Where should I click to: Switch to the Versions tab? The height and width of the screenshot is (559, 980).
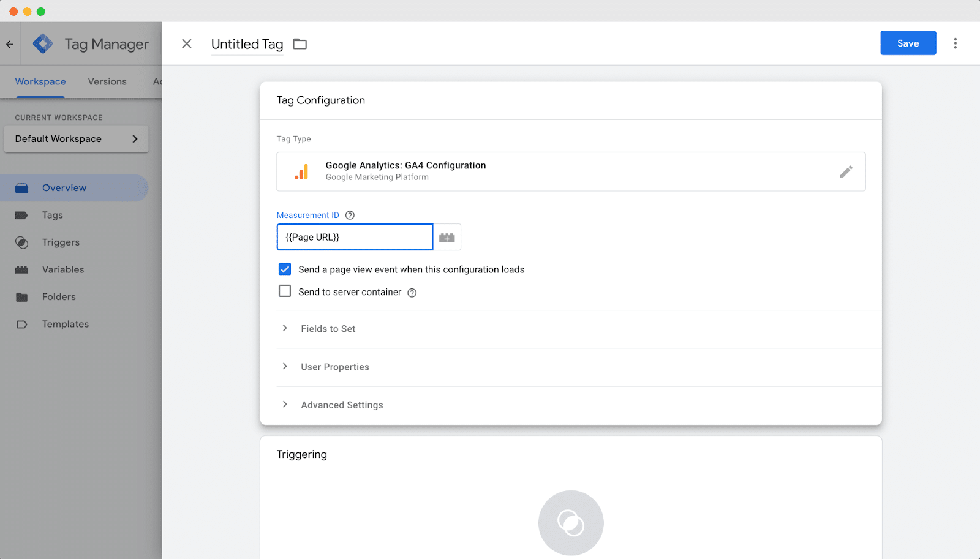pyautogui.click(x=107, y=81)
